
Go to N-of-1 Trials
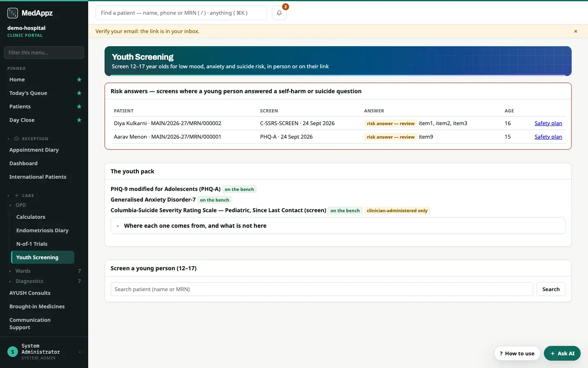click(x=32, y=244)
